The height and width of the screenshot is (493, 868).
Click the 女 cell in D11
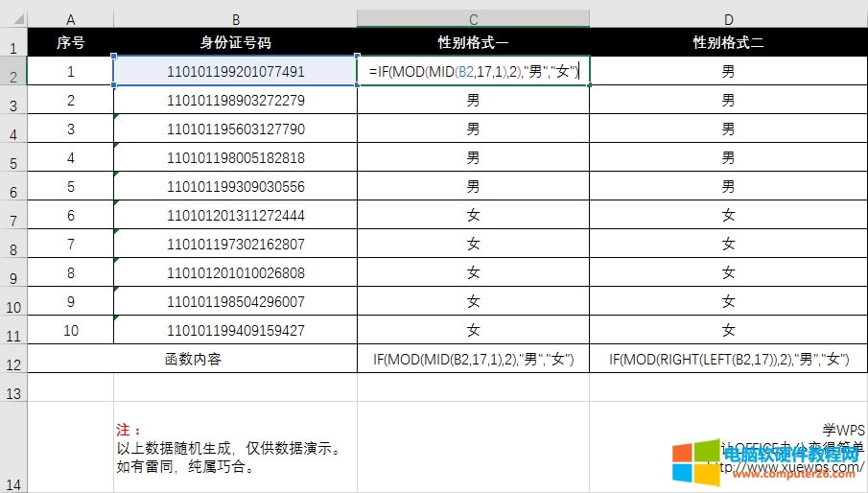[729, 330]
